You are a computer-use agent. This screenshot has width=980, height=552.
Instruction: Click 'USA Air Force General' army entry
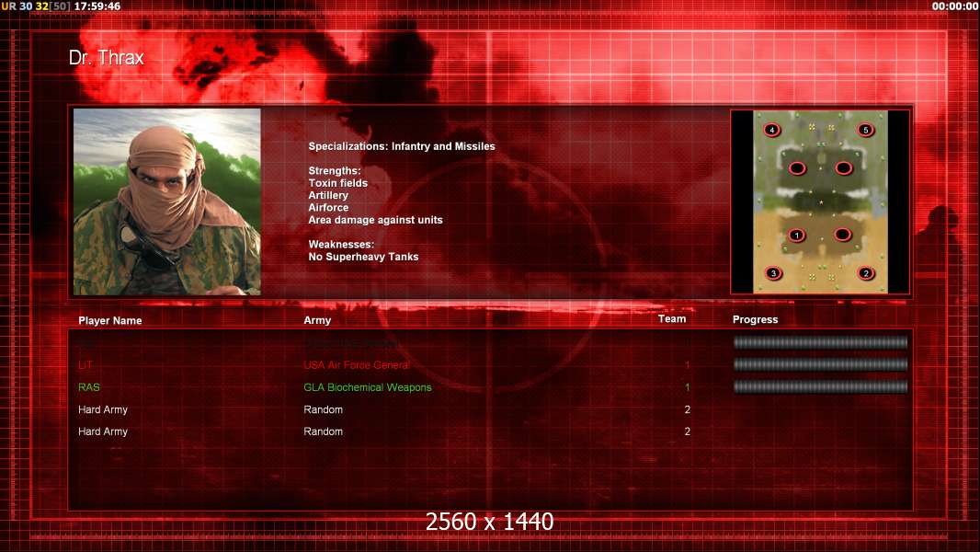357,365
